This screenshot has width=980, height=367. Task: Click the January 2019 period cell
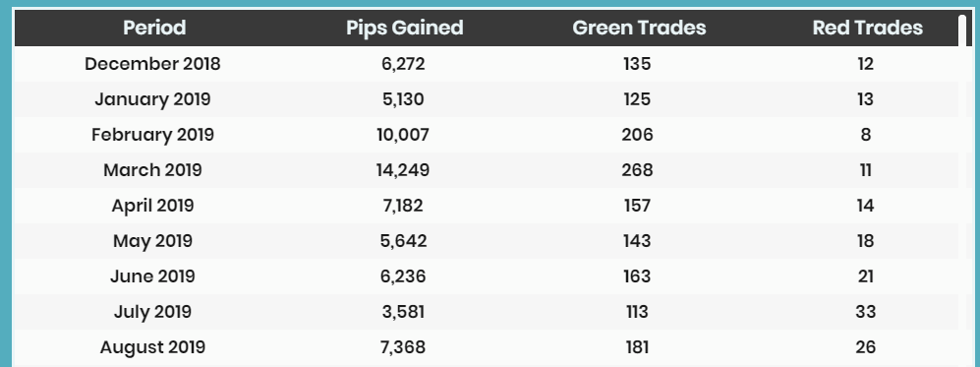(x=152, y=99)
